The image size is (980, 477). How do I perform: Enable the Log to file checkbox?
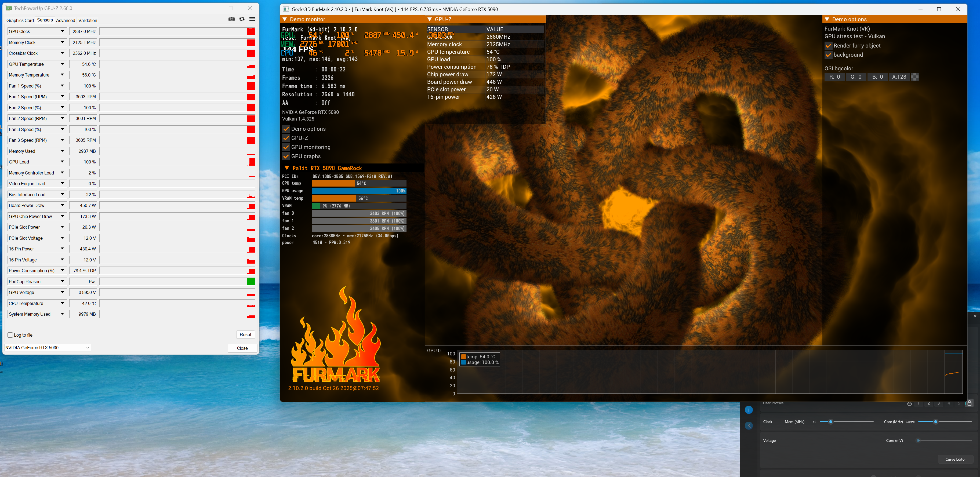(10, 335)
